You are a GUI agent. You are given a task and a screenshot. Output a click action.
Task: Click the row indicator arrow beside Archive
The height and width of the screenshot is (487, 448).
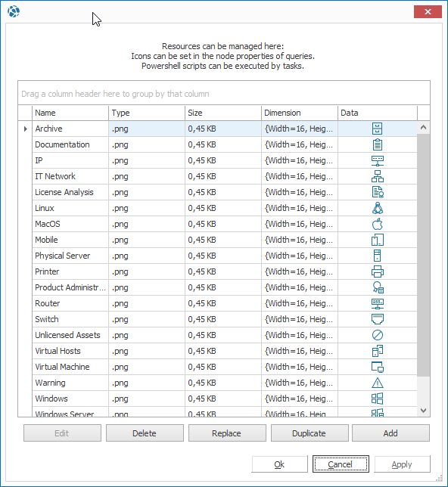(x=25, y=129)
